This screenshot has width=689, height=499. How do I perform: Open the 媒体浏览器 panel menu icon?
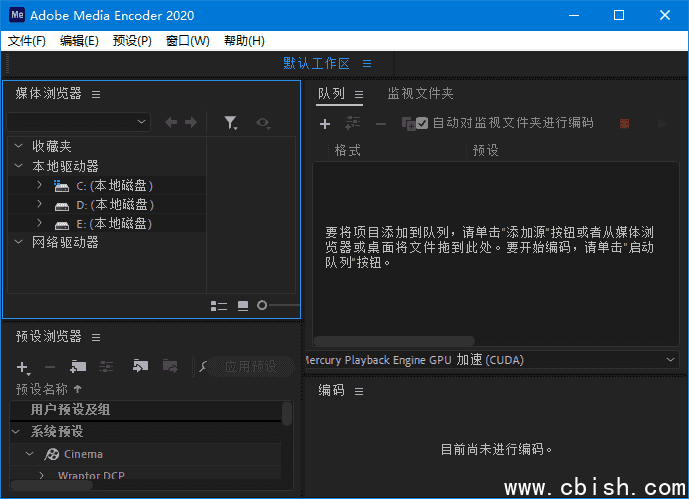click(96, 94)
